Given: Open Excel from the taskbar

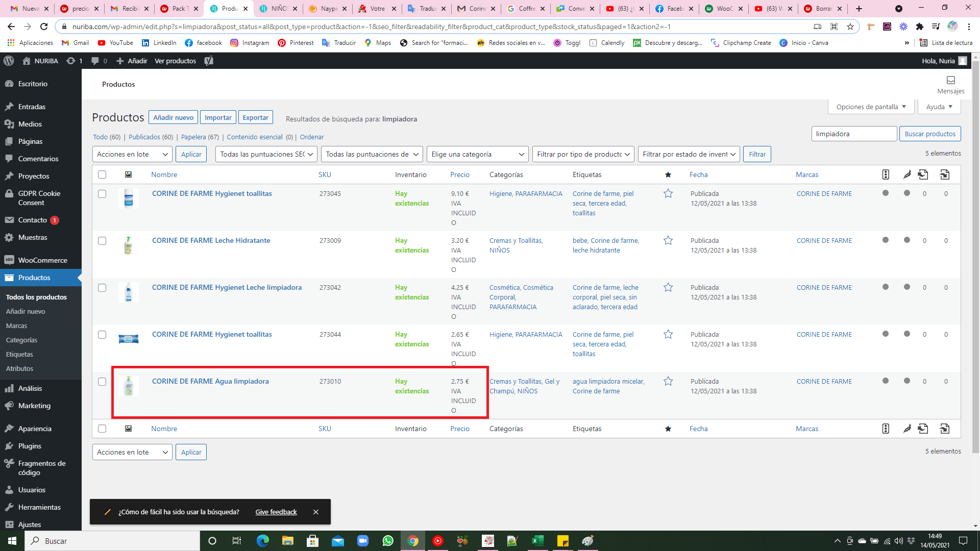Looking at the screenshot, I should point(537,541).
